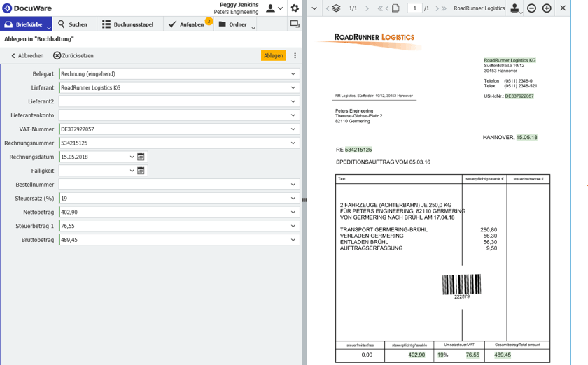Zoom in on the document
Viewport: 588px width, 365px height.
tap(547, 8)
